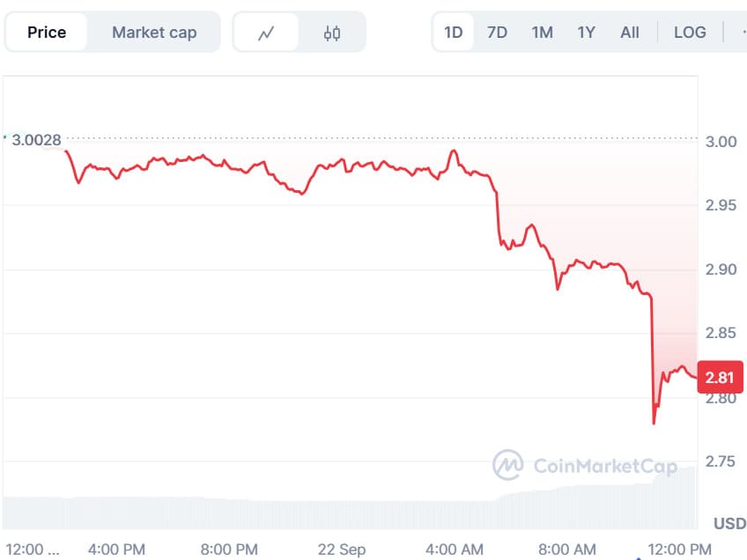Screen dimensions: 747x560
Task: Choose the 1Y time range
Action: pyautogui.click(x=586, y=33)
